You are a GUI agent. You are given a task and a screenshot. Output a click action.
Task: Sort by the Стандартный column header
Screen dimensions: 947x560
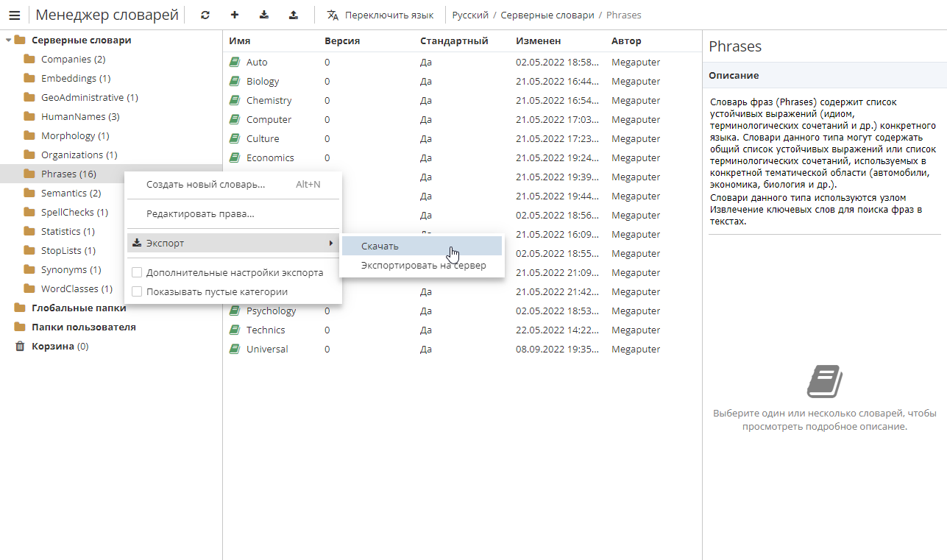click(x=454, y=41)
